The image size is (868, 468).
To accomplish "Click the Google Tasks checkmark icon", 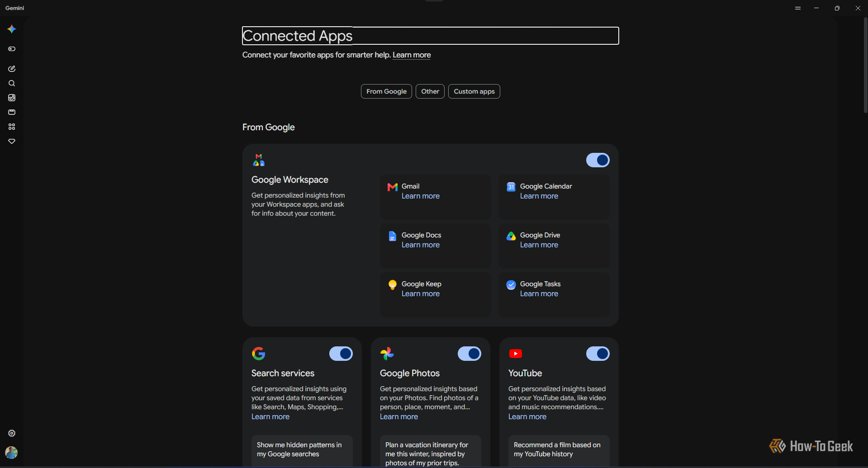I will (511, 284).
